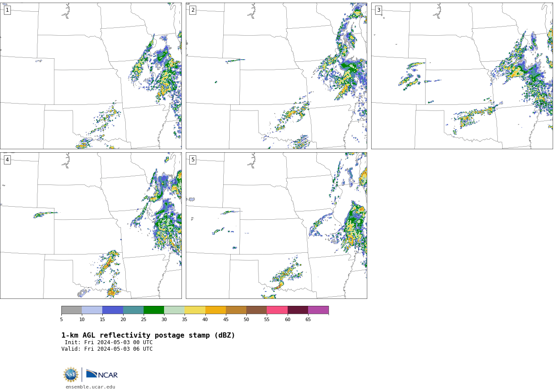Click the 50 tick label on colorbar
The width and height of the screenshot is (557, 392).
[246, 320]
